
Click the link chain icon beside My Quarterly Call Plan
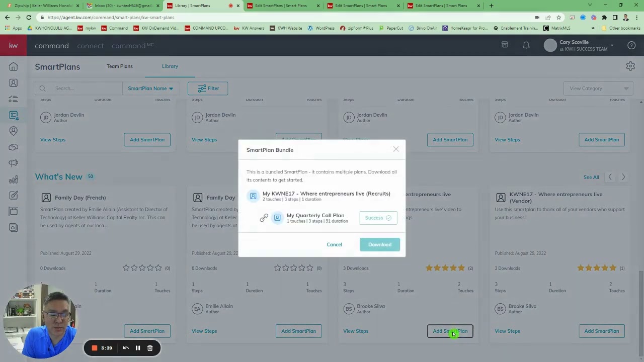tap(264, 218)
